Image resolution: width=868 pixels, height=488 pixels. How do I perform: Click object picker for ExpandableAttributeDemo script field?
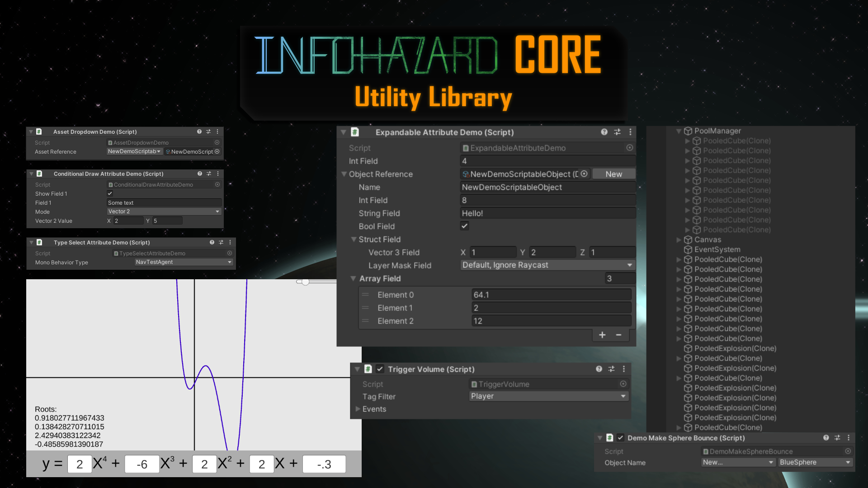click(630, 148)
